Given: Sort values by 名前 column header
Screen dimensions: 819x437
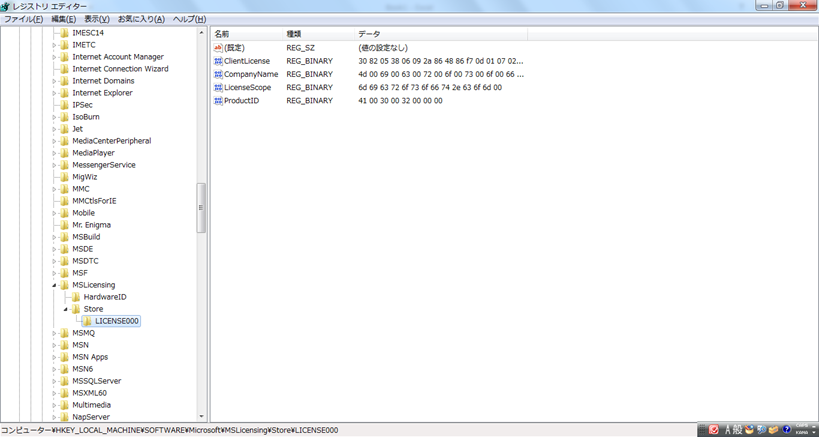Looking at the screenshot, I should (x=222, y=34).
